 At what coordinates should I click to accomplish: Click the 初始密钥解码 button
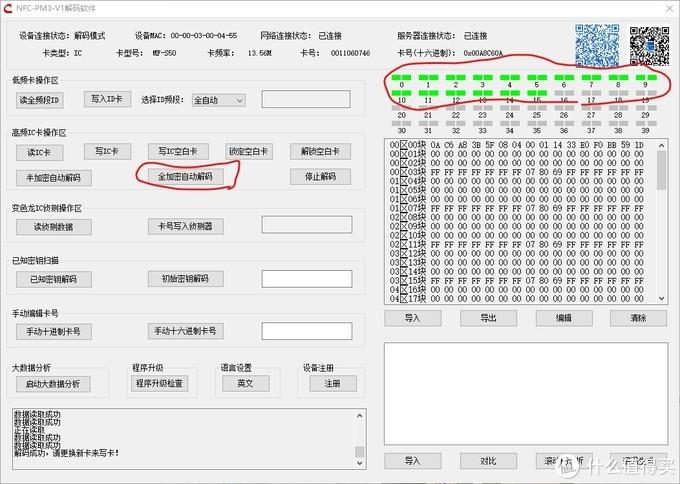click(185, 279)
